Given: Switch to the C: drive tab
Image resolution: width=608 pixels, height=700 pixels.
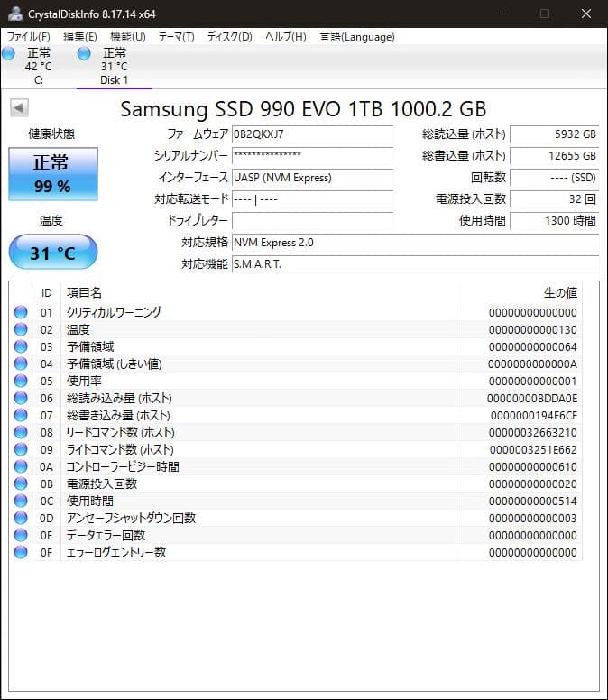Looking at the screenshot, I should pos(39,66).
